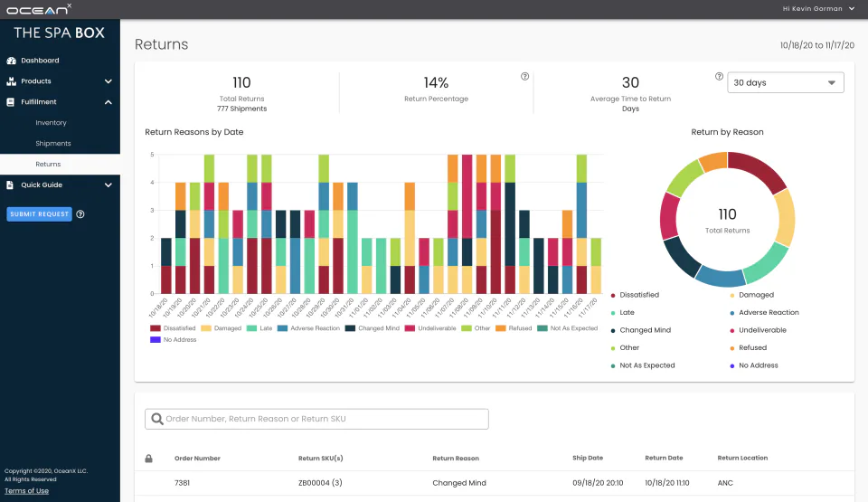Click Changed Mind cell in order row
The image size is (868, 502).
point(459,483)
